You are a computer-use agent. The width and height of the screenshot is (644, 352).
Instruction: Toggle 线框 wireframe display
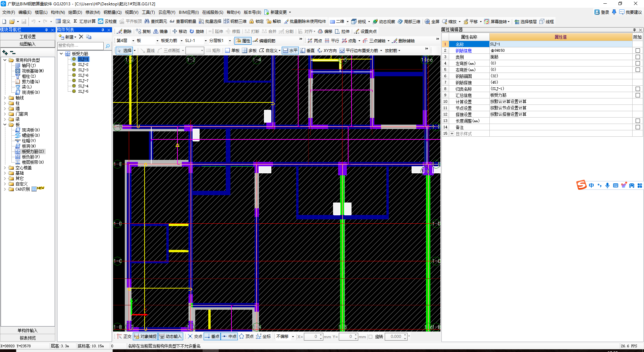point(546,21)
